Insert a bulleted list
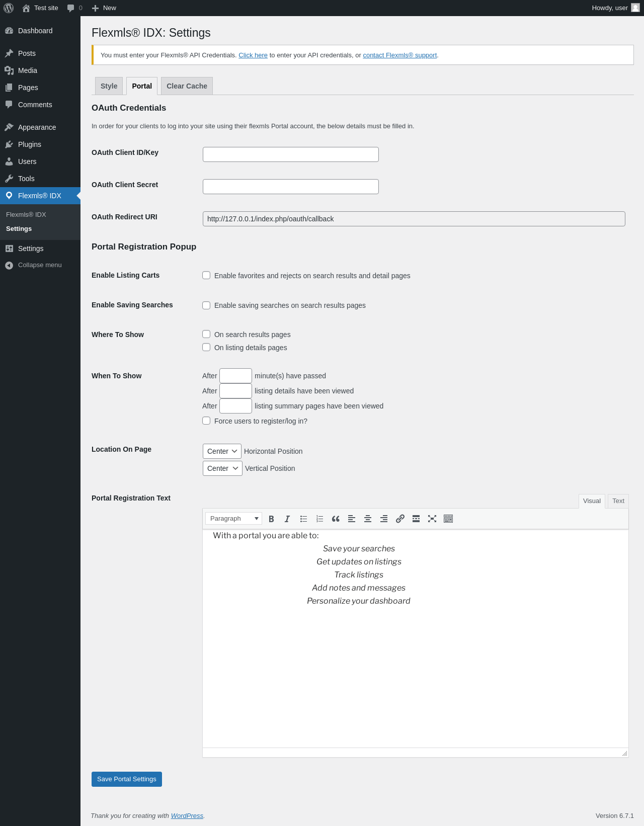Image resolution: width=644 pixels, height=826 pixels. 303,519
